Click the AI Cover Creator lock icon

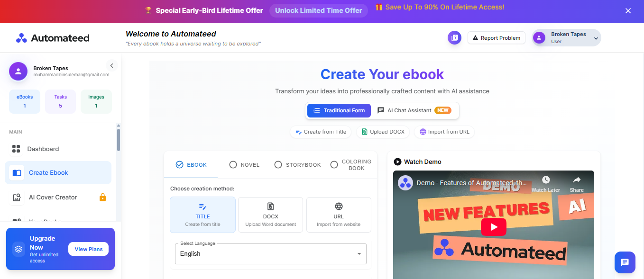(x=102, y=197)
